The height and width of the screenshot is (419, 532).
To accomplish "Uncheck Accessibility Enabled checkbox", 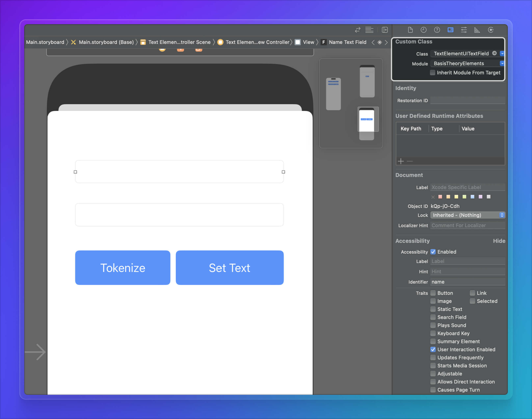I will [433, 252].
